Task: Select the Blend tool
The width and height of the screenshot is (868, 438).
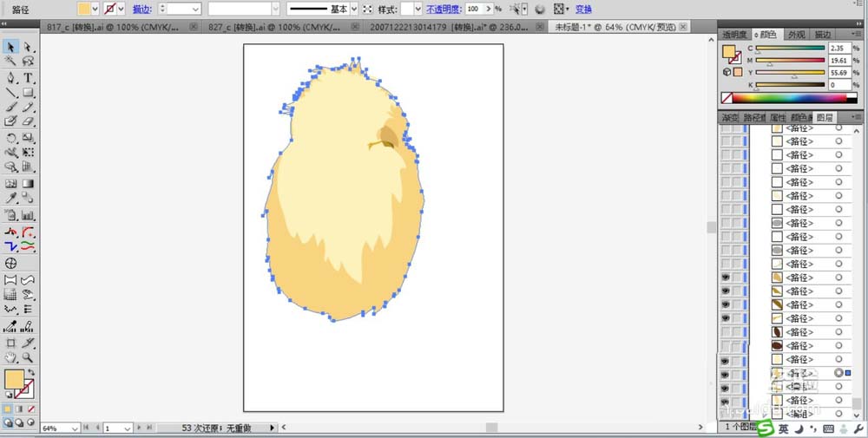Action: tap(28, 198)
